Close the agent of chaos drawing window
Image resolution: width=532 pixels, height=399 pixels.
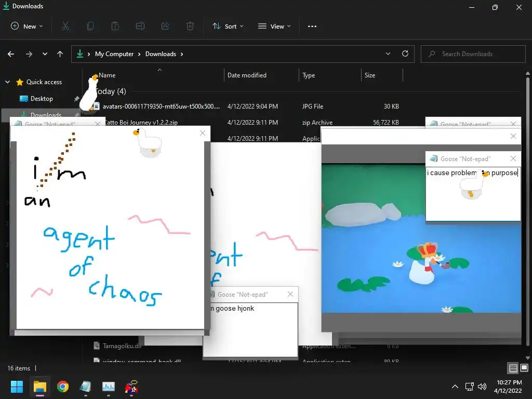click(203, 133)
